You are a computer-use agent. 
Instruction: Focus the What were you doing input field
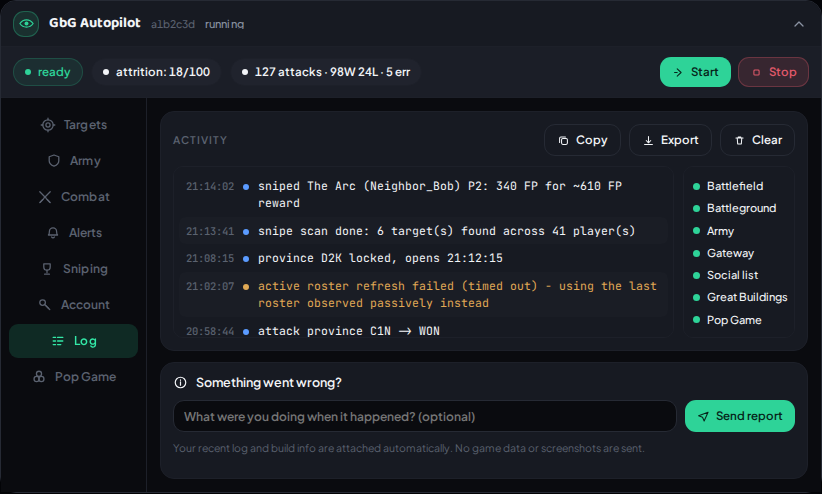pos(425,416)
